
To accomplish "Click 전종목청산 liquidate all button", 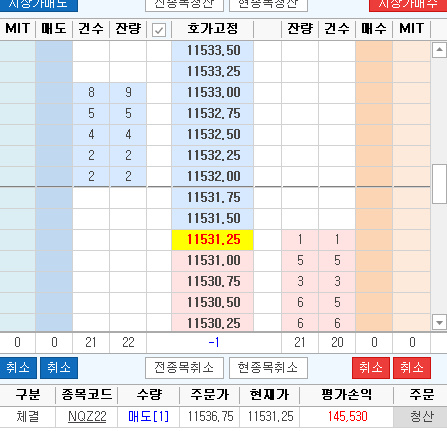I will (184, 5).
